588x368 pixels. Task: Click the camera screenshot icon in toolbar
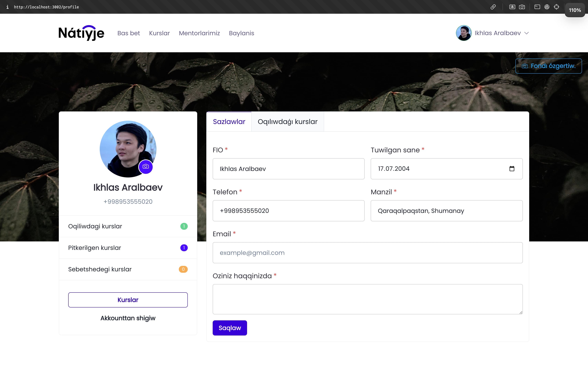[x=522, y=7]
